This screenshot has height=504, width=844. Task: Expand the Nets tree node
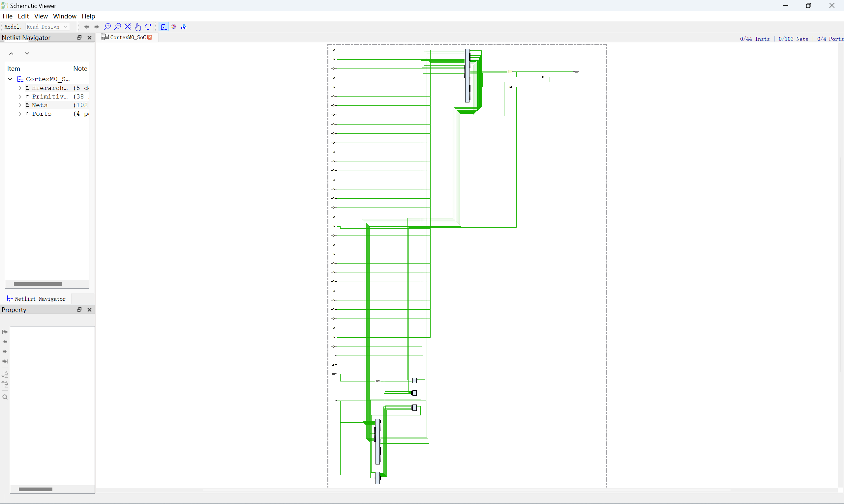pyautogui.click(x=20, y=105)
